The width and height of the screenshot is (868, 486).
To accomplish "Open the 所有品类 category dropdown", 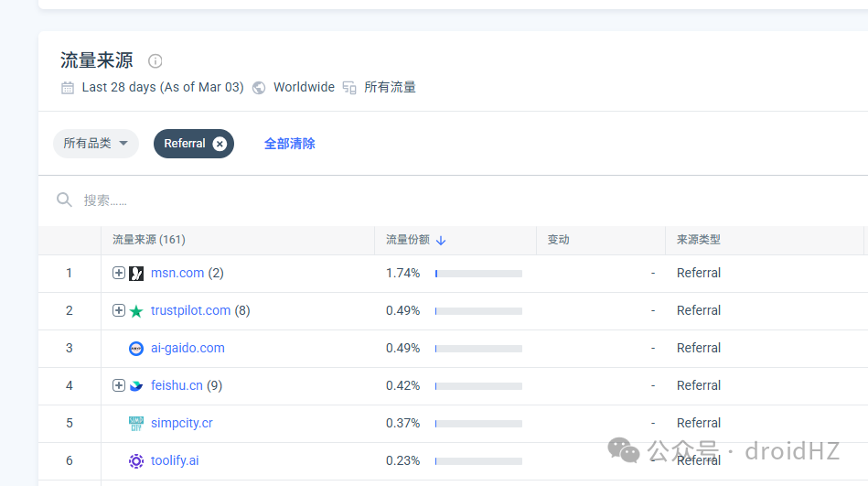I will tap(96, 144).
